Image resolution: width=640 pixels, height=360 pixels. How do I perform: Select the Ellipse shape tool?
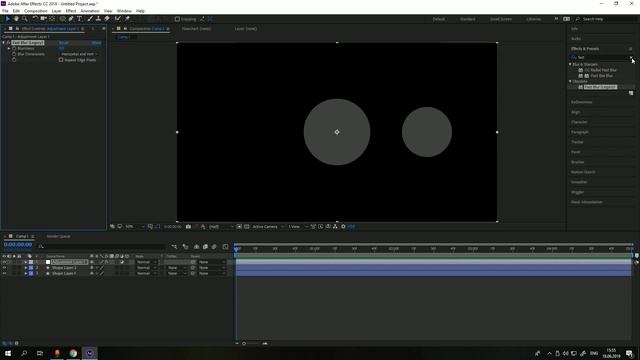pos(62,19)
